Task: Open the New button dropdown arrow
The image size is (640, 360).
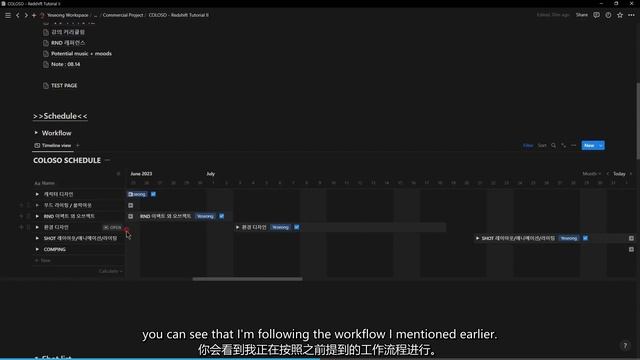Action: (600, 145)
